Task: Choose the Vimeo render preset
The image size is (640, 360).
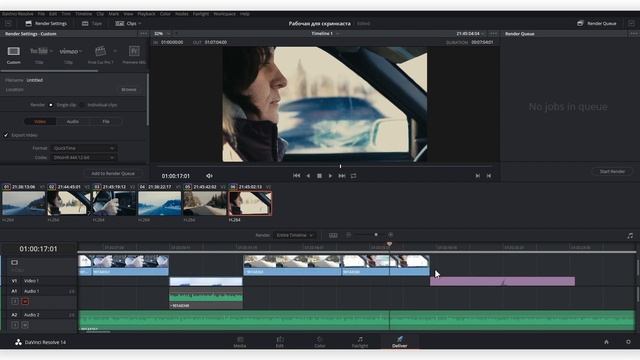Action: [69, 51]
